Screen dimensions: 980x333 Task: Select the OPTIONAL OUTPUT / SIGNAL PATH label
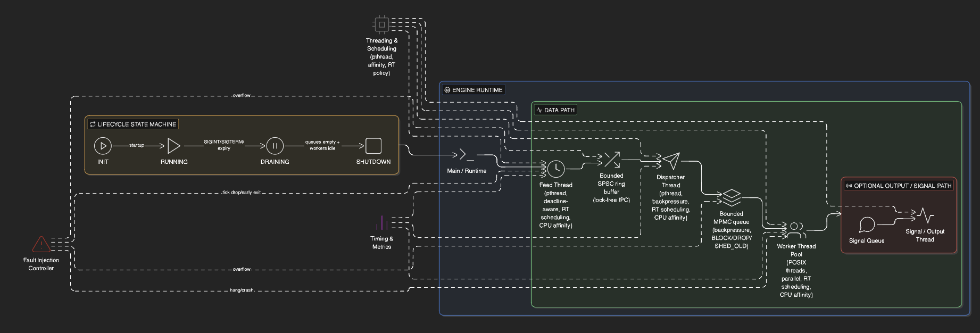click(x=903, y=186)
